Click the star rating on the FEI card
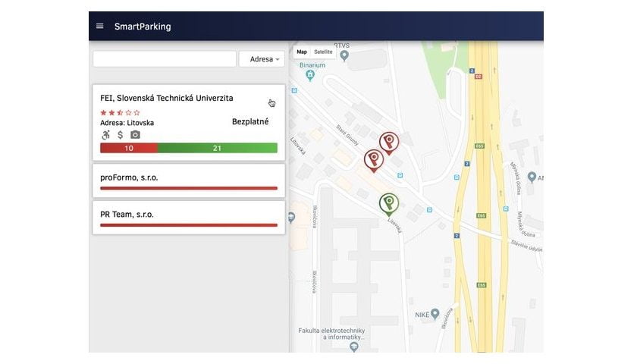 tap(120, 112)
